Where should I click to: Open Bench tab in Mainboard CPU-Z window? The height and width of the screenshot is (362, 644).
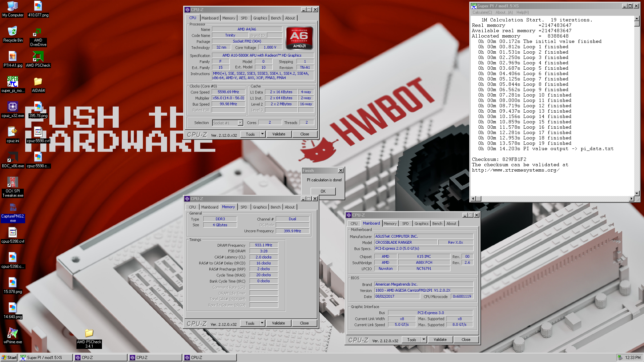437,224
